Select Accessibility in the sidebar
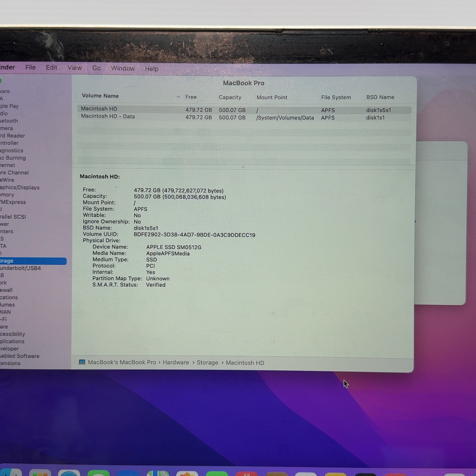This screenshot has width=476, height=476. pyautogui.click(x=13, y=334)
